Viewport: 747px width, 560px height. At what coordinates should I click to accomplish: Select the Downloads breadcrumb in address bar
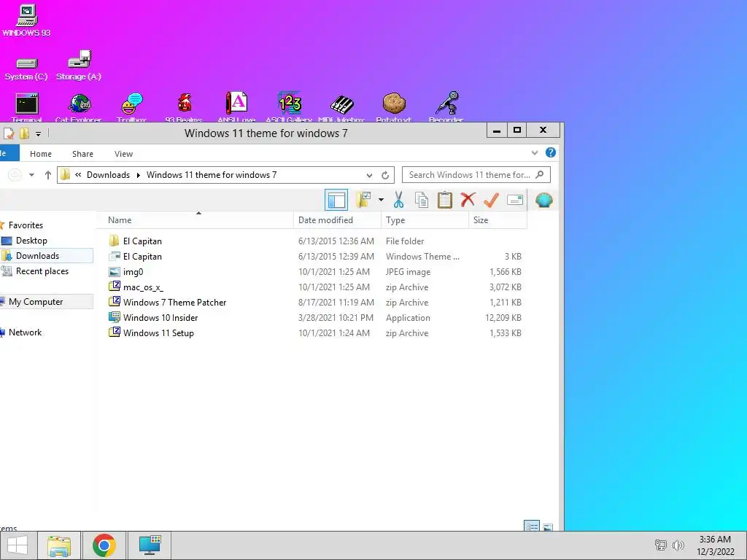pos(108,175)
